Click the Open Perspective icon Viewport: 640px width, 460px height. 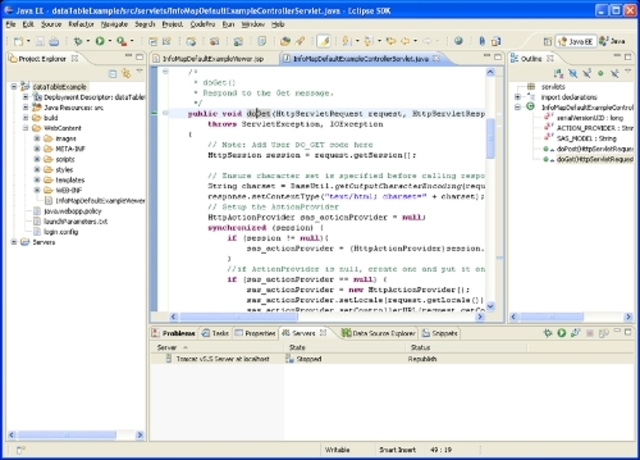point(549,41)
